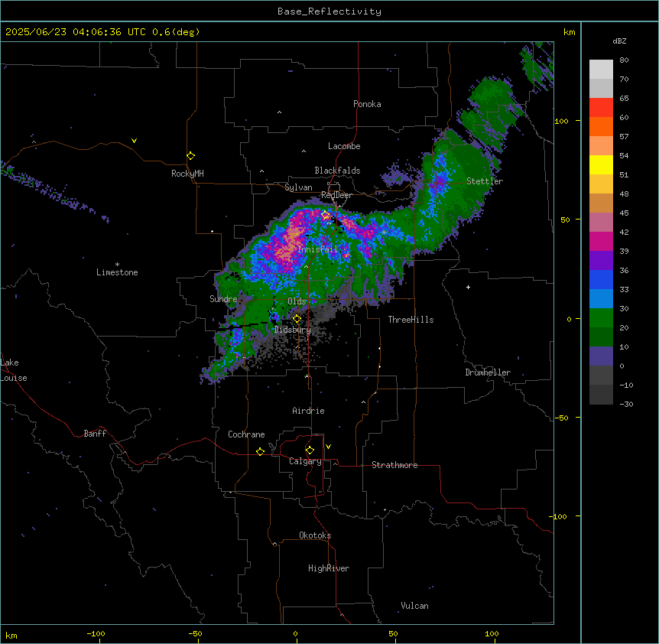Image resolution: width=659 pixels, height=644 pixels.
Task: Click the Innisfail label inside the storm
Action: coord(317,249)
